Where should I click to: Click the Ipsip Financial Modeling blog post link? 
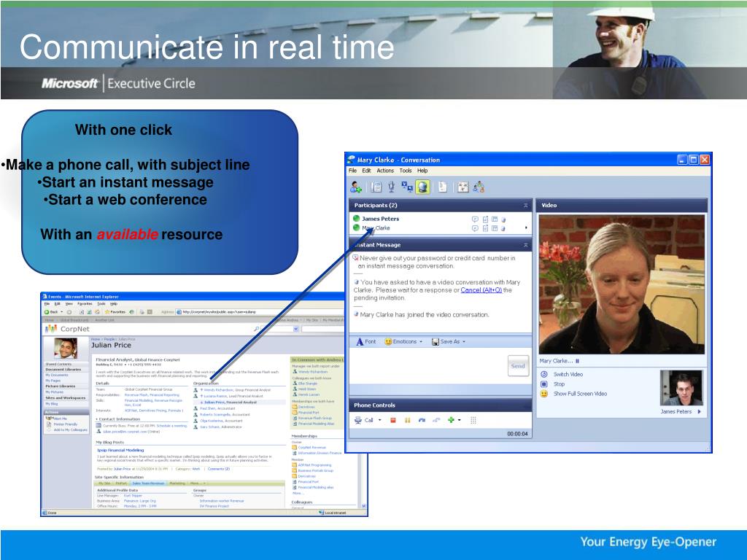(120, 450)
